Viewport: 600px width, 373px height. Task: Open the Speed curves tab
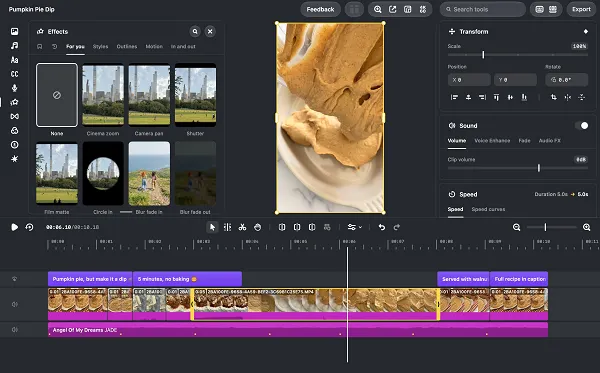pyautogui.click(x=488, y=209)
